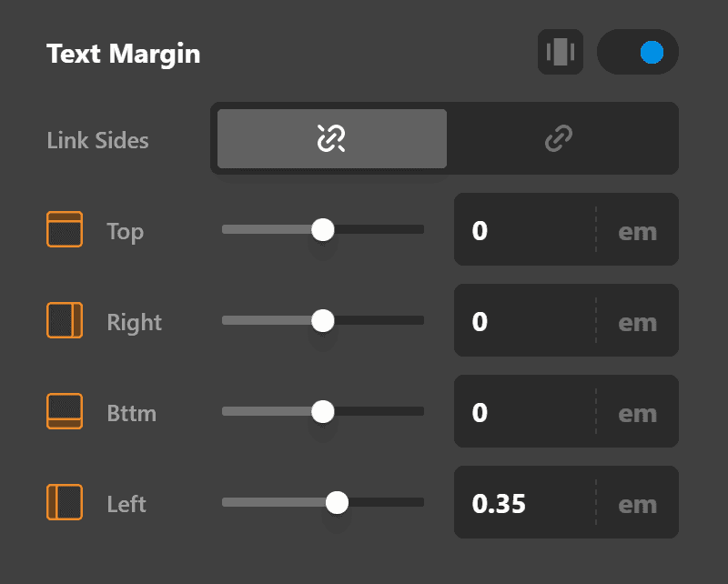Viewport: 728px width, 584px height.
Task: Click the broken link icon under Link Sides
Action: 330,138
